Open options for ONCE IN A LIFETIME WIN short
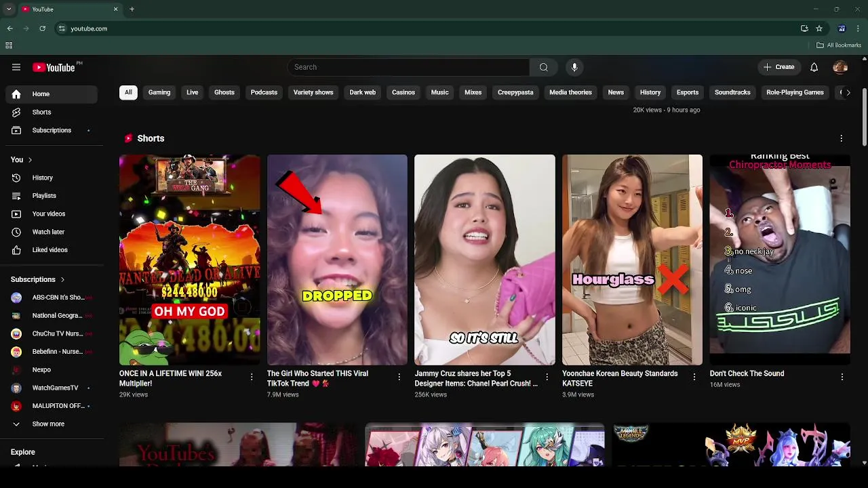868x488 pixels. (x=252, y=377)
